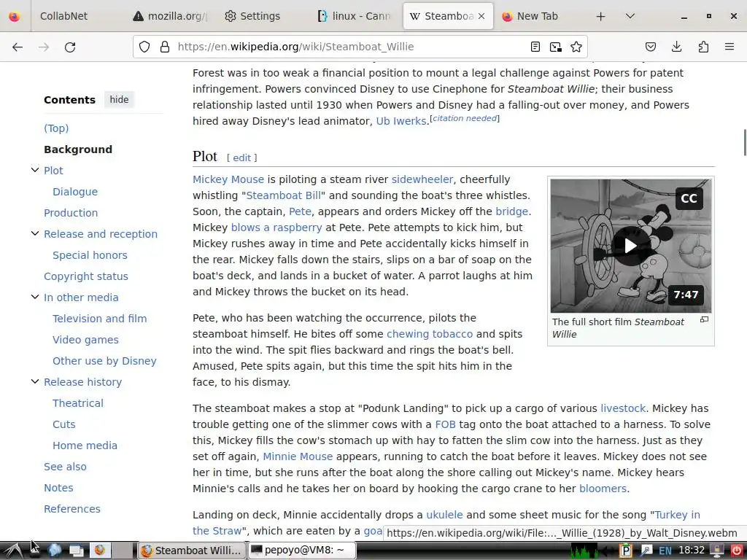This screenshot has width=747, height=560.
Task: Open the Minnie Mouse link
Action: click(298, 456)
